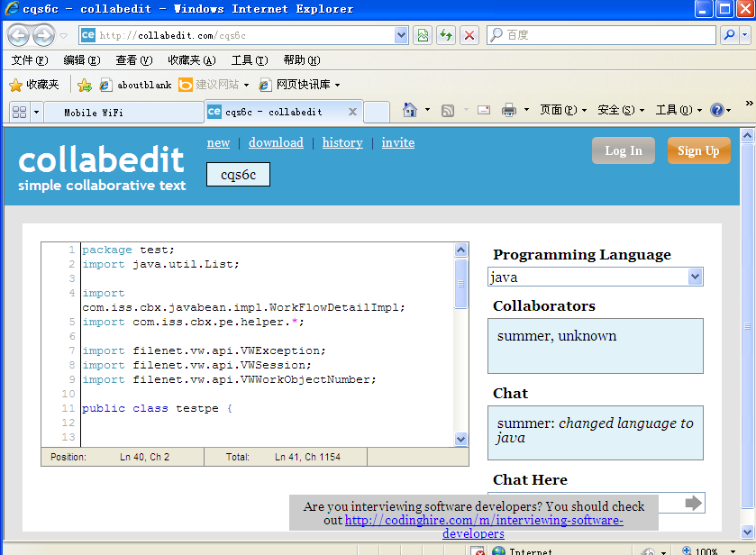Open a new blank tab
The height and width of the screenshot is (555, 756).
(377, 113)
